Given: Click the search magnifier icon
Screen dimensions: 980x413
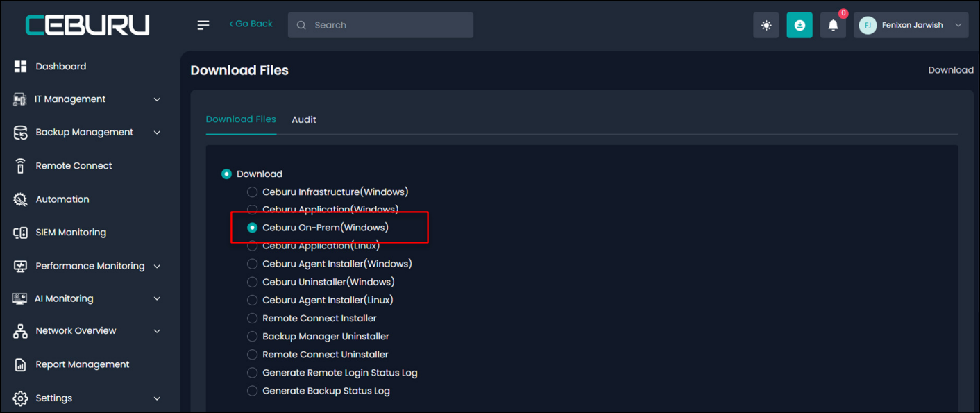Looking at the screenshot, I should pos(301,25).
